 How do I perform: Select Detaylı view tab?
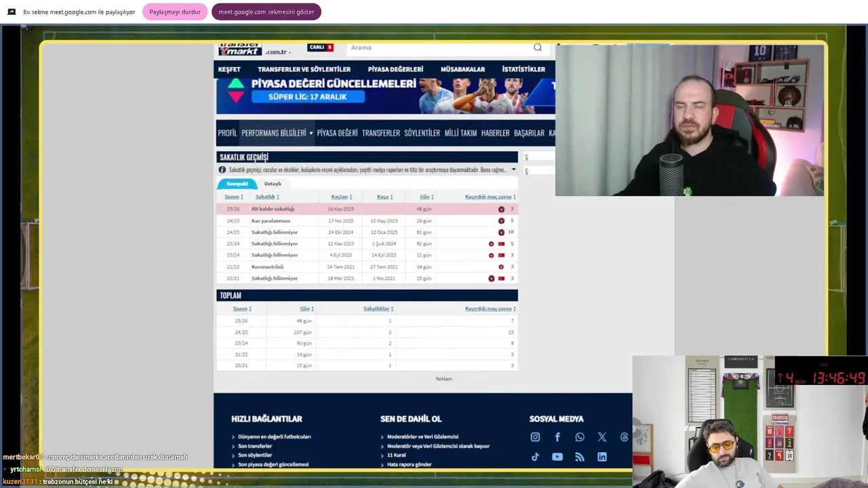[x=273, y=184]
